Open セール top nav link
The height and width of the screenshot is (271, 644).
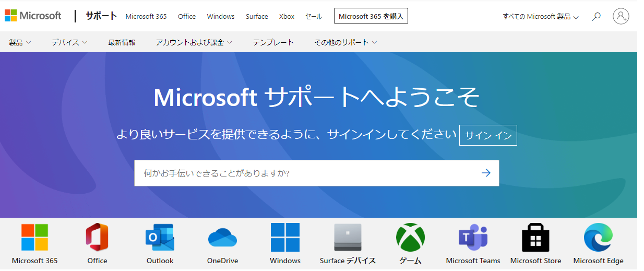tap(314, 17)
